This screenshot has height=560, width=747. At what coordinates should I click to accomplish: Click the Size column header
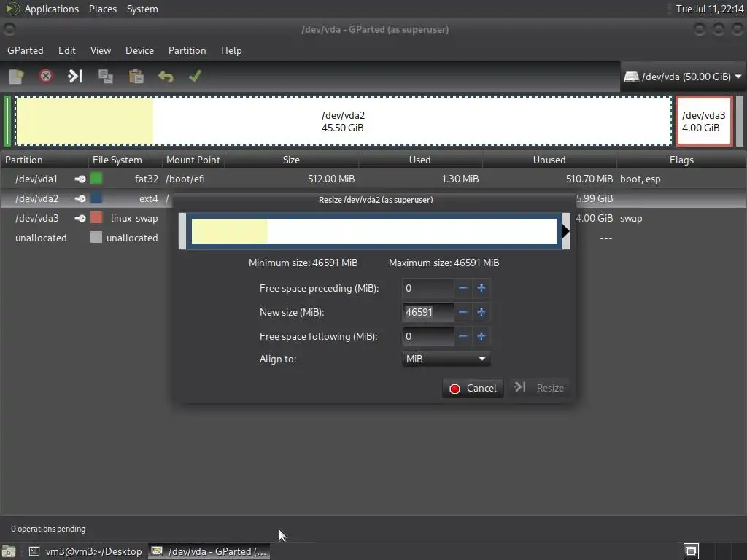point(291,160)
